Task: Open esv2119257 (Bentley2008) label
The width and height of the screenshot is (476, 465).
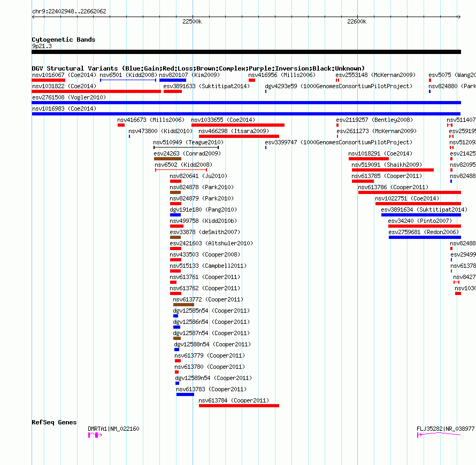Action: click(374, 120)
